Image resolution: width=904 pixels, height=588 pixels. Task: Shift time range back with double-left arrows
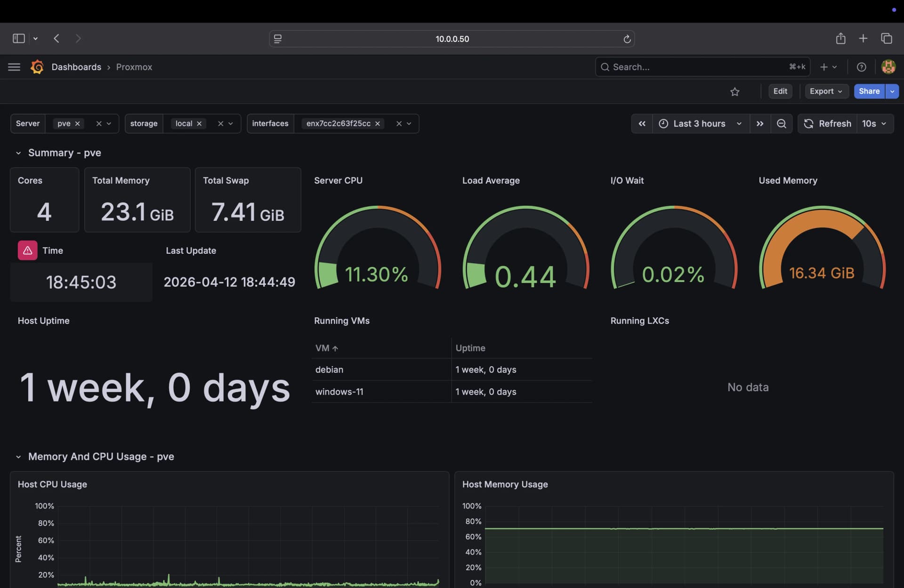tap(642, 123)
